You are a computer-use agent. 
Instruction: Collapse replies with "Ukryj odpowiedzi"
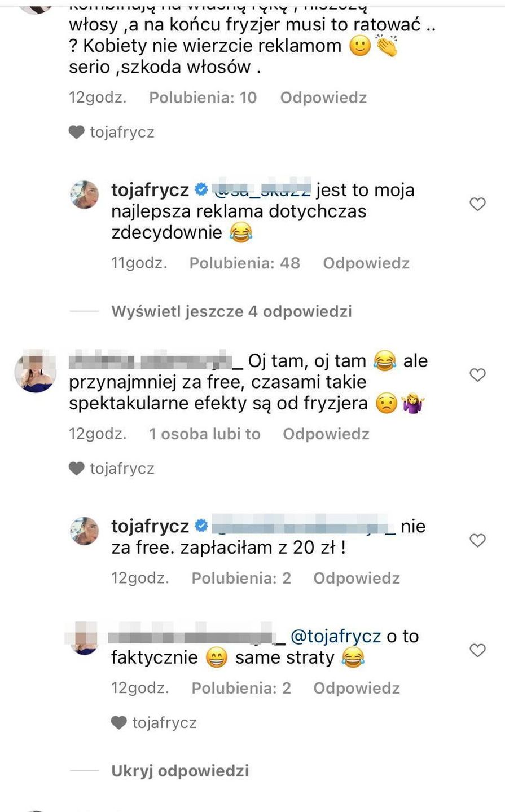[x=180, y=771]
